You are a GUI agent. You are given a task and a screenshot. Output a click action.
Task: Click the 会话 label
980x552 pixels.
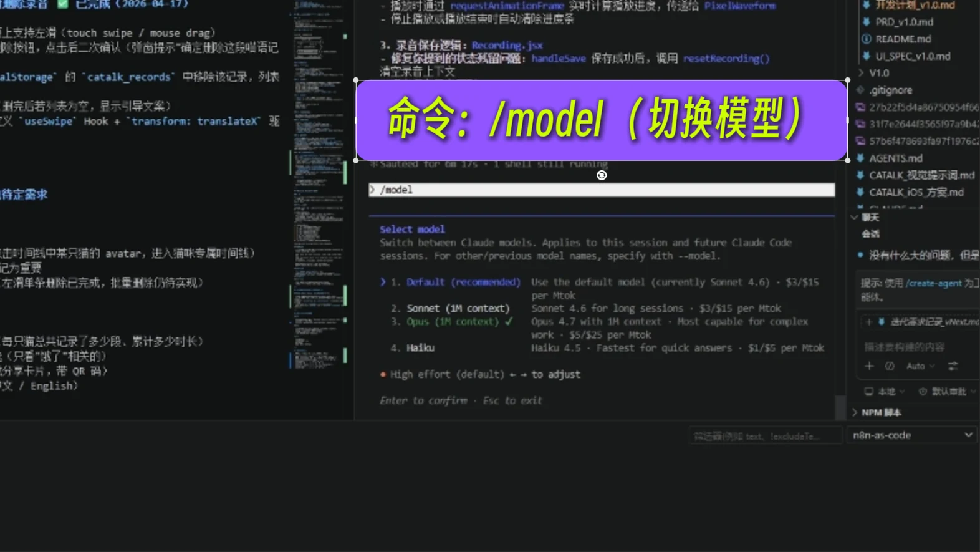[870, 234]
